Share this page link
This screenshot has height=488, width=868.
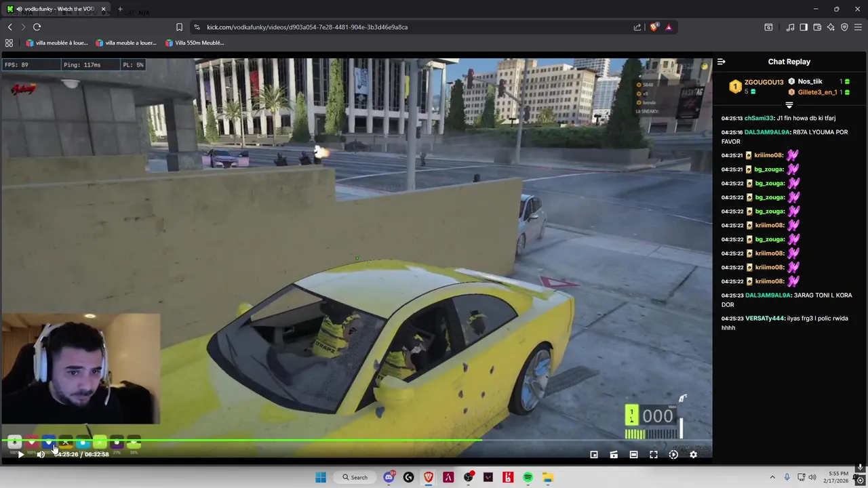[x=637, y=27]
